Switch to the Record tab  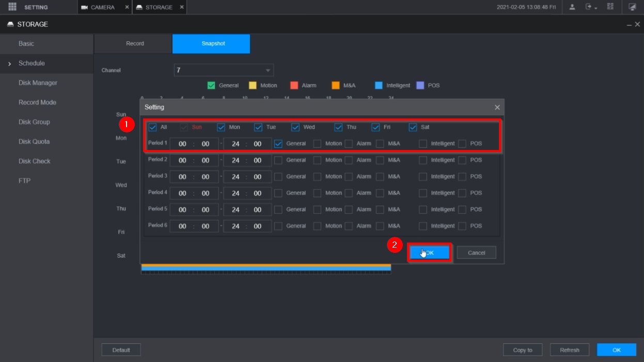coord(135,43)
